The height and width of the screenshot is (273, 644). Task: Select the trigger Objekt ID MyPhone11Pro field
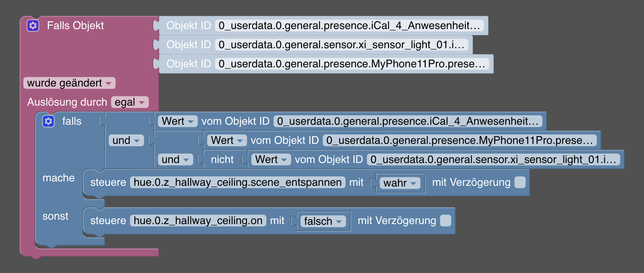(352, 64)
